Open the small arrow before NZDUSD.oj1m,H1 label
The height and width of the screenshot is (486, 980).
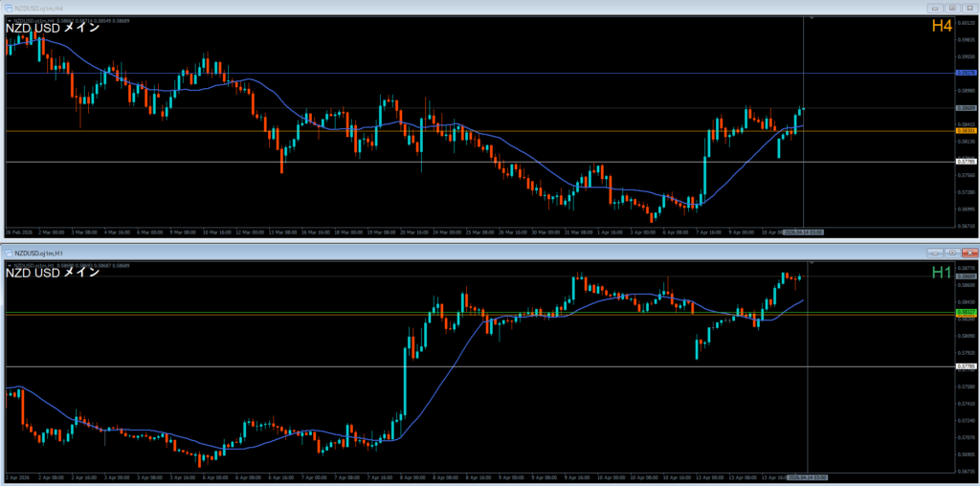(9, 266)
